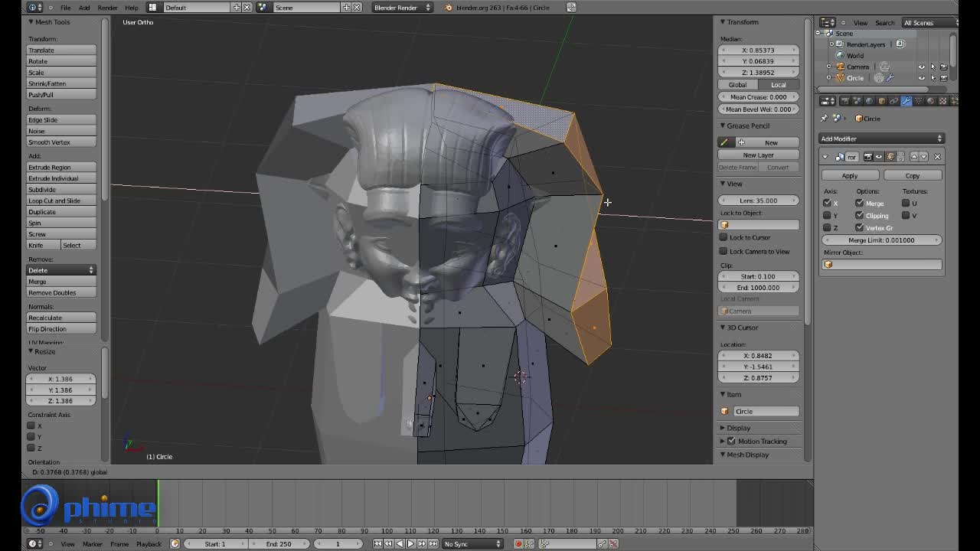
Task: Open the modifiers wrench tab in Properties
Action: click(906, 101)
